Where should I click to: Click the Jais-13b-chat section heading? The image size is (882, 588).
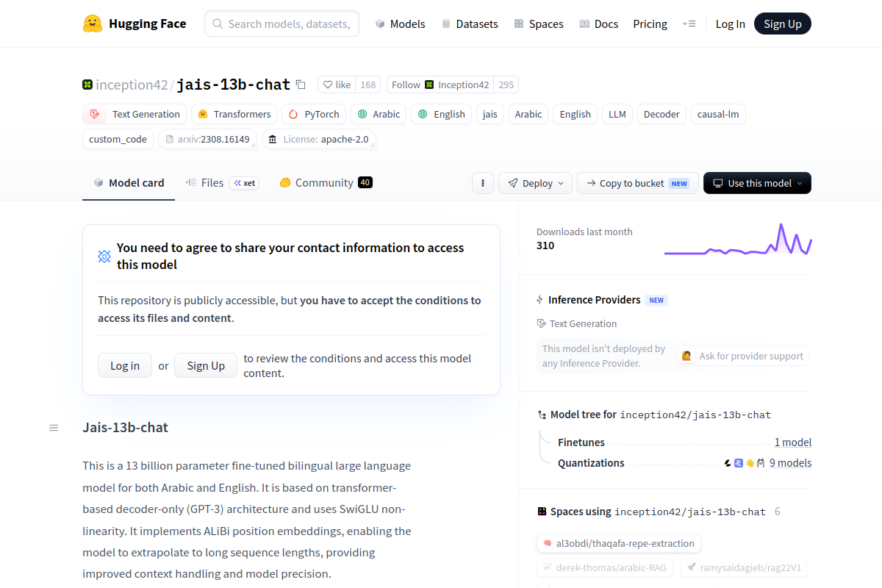tap(125, 428)
